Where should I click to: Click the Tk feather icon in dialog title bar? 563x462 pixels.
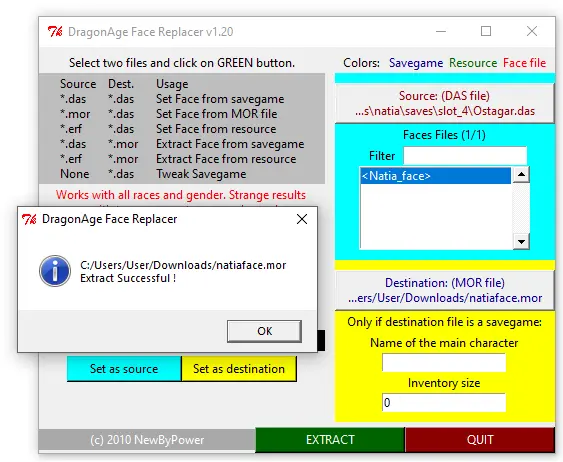(29, 219)
